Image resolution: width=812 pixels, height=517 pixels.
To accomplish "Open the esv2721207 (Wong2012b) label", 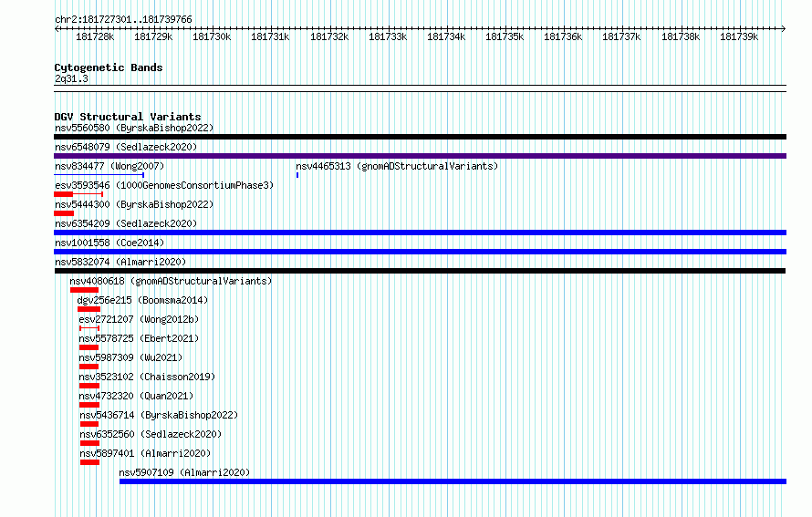I will pos(139,319).
